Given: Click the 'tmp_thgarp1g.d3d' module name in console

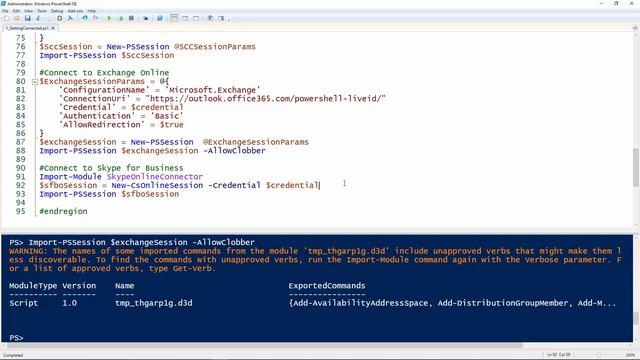Looking at the screenshot, I should (x=153, y=303).
